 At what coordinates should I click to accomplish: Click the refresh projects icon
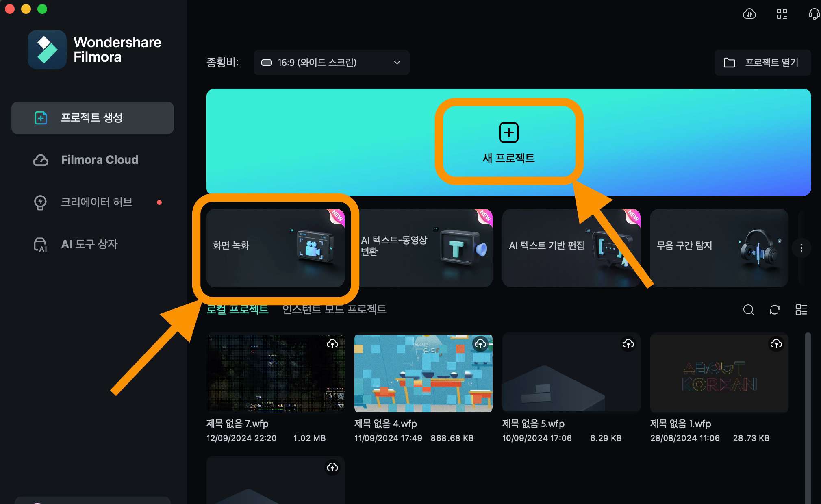coord(775,310)
